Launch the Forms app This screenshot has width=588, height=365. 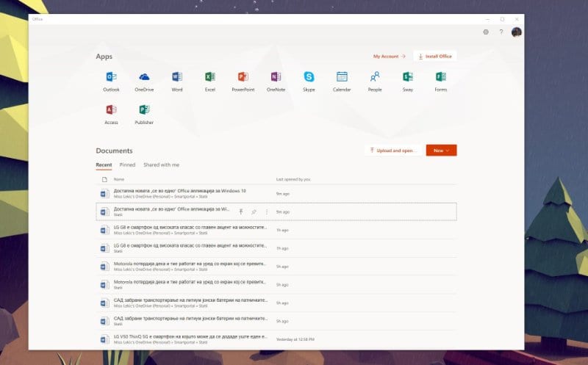[x=440, y=82]
